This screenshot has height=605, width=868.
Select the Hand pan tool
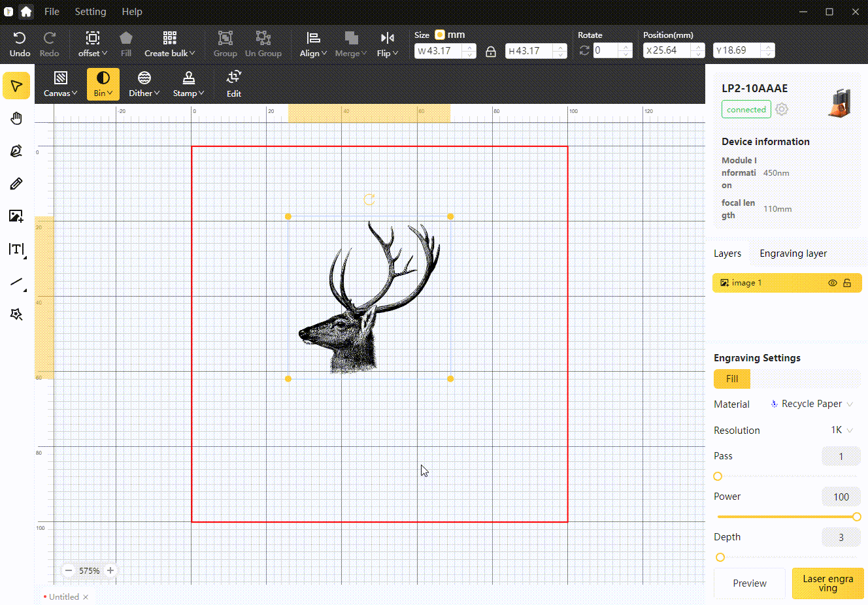[x=16, y=118]
